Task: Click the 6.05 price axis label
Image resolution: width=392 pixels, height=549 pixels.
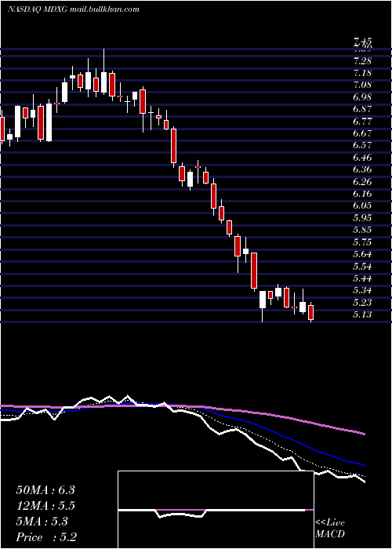Action: coord(362,205)
